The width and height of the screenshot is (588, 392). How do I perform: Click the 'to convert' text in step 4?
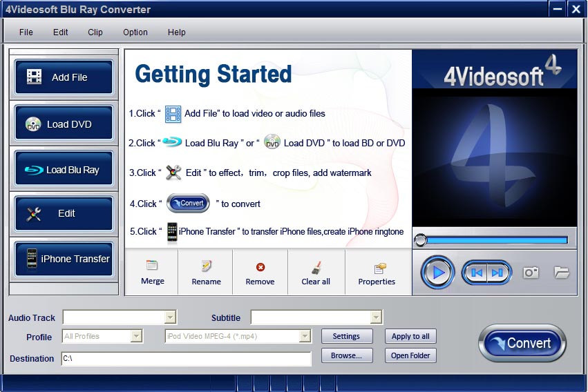click(x=240, y=204)
